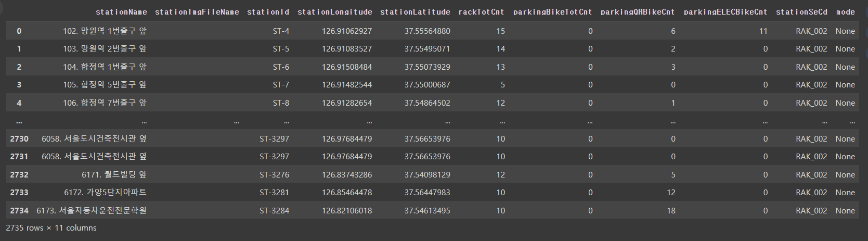Click row index 2730
This screenshot has width=868, height=241.
point(19,139)
